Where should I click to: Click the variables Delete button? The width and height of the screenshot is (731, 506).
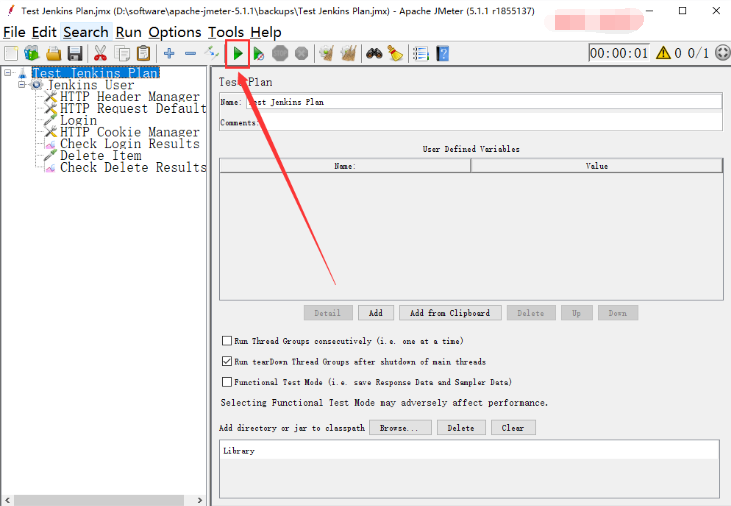(x=531, y=313)
